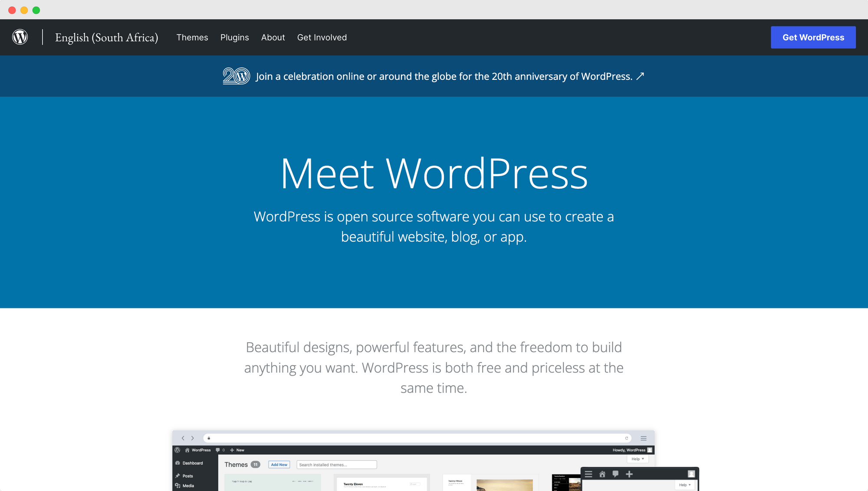The image size is (868, 491).
Task: Click the Search installed themes field
Action: click(337, 465)
